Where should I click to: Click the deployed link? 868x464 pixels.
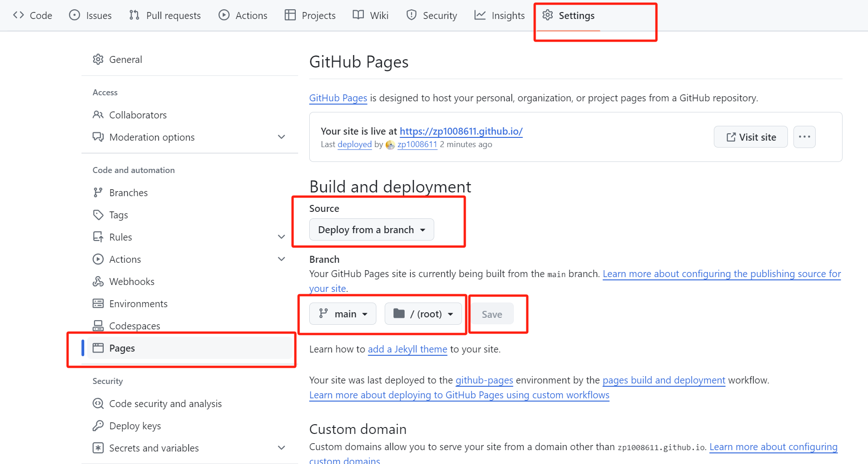tap(355, 144)
